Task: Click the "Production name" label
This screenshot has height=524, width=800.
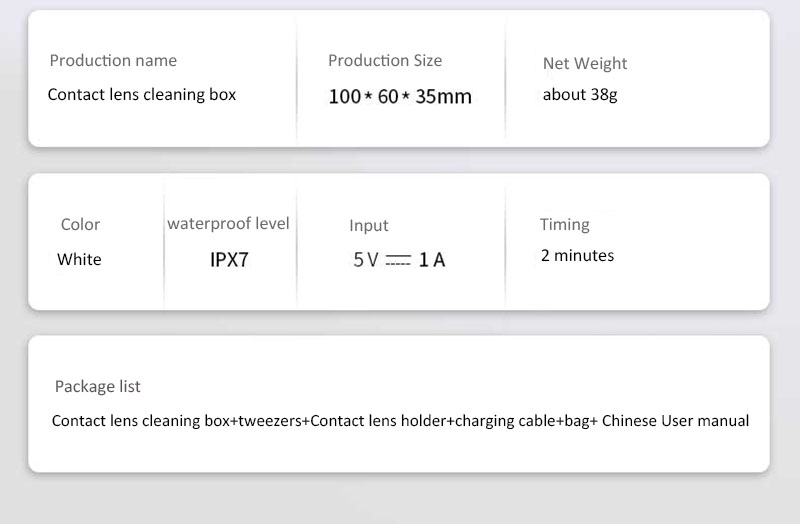Action: pos(113,61)
